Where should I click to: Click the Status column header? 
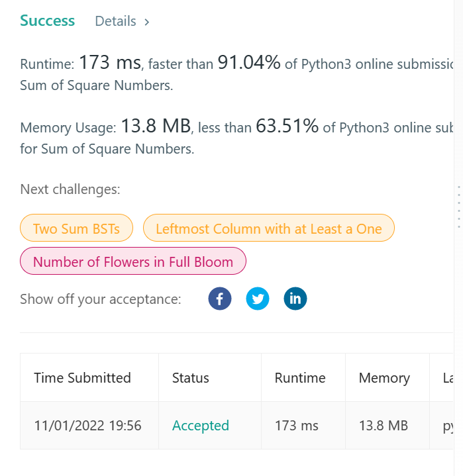(191, 378)
